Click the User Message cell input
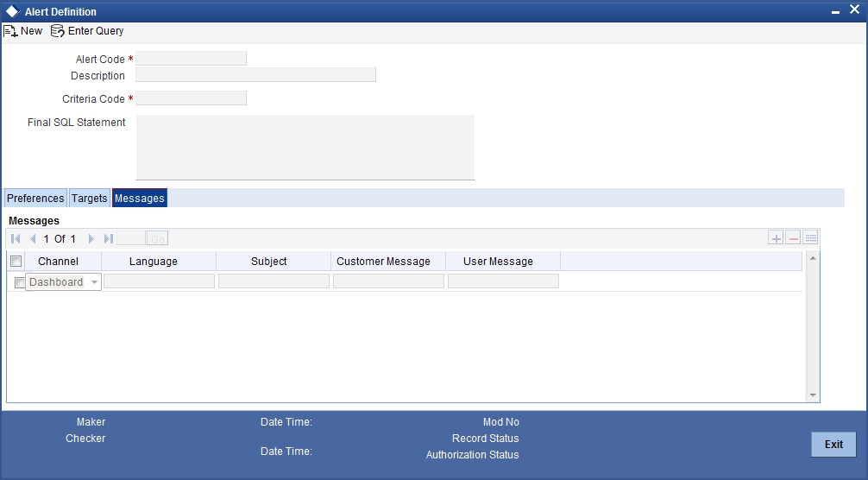This screenshot has height=480, width=868. [503, 281]
